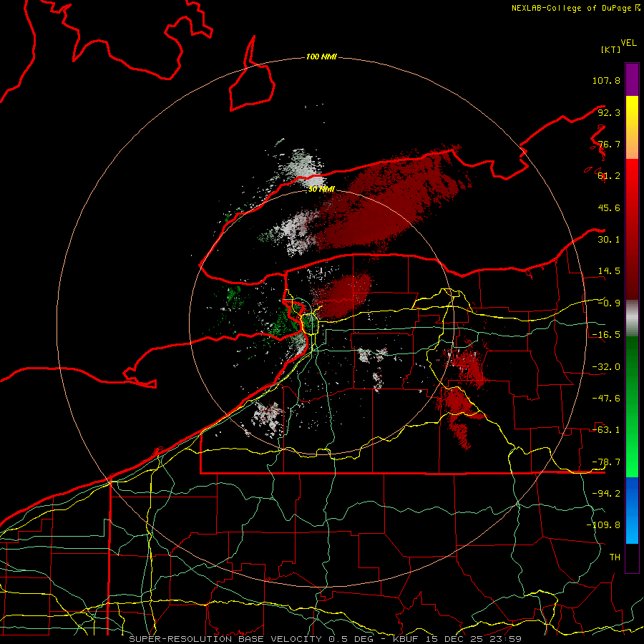Click the 92.3 velocity scale value
Image resolution: width=644 pixels, height=644 pixels.
[x=609, y=112]
